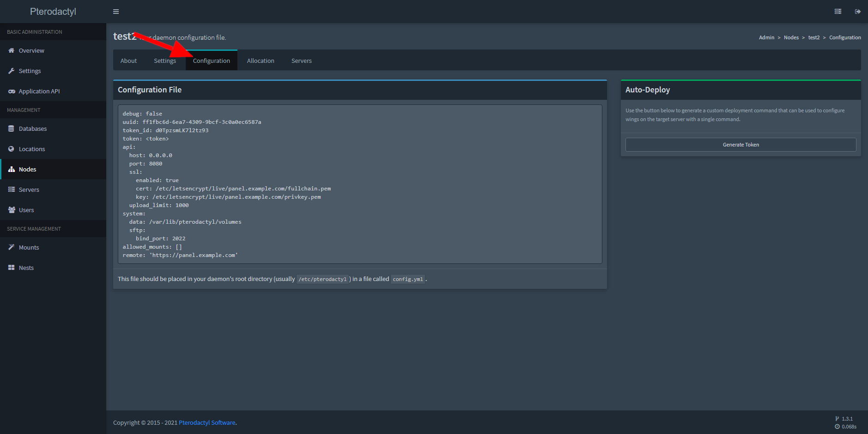Click inside the configuration file text area

359,184
